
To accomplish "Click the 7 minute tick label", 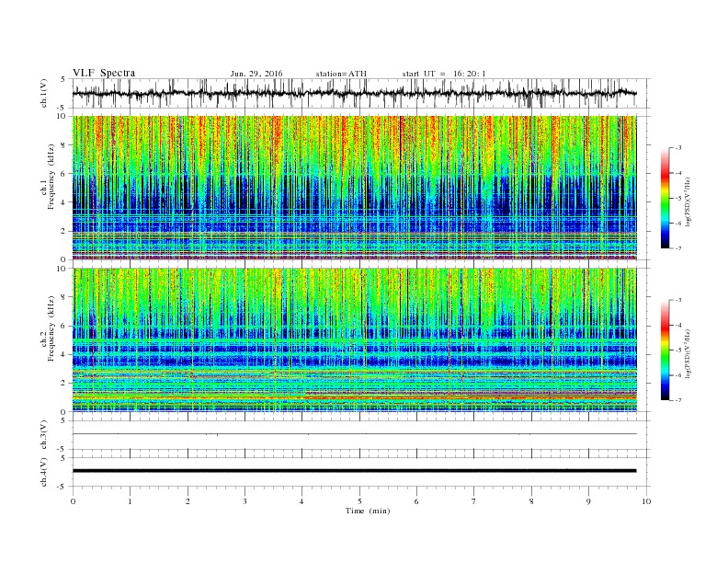I will point(474,501).
